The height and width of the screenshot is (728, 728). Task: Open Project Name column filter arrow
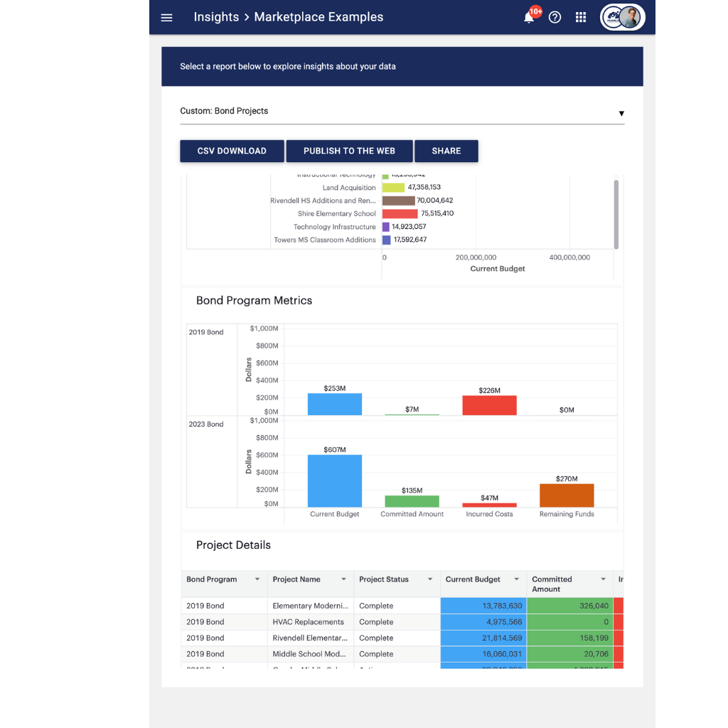[x=343, y=579]
